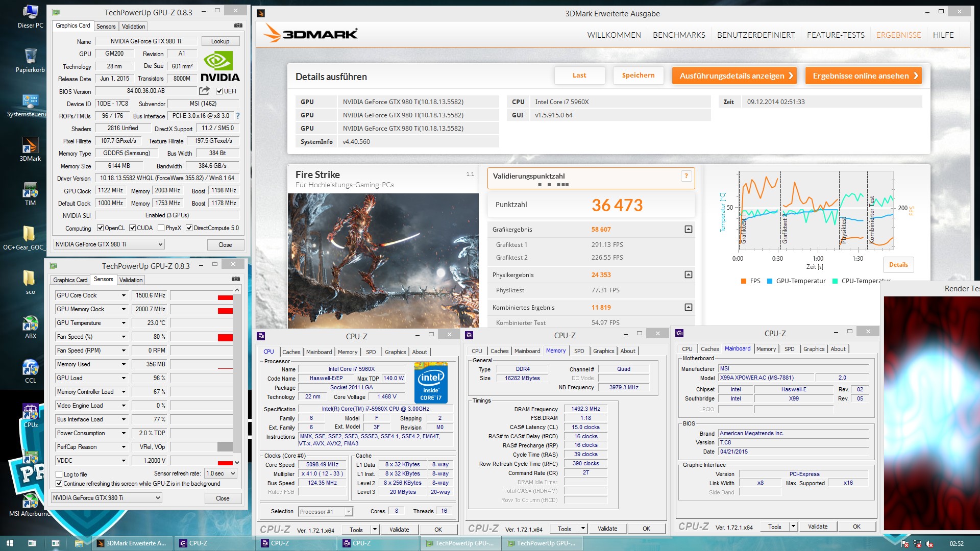Click GPU-Z Sensors vertical scrollbar

click(237, 376)
